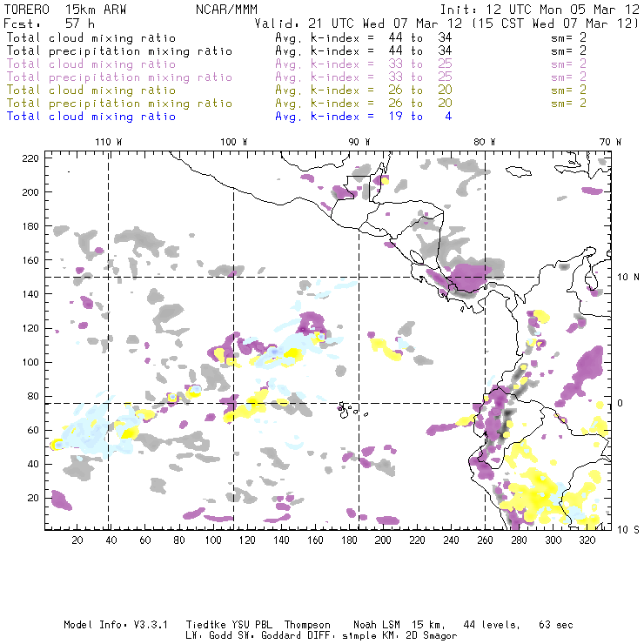Click the blue "Total cloud mixing ratio" legend line

tap(91, 117)
